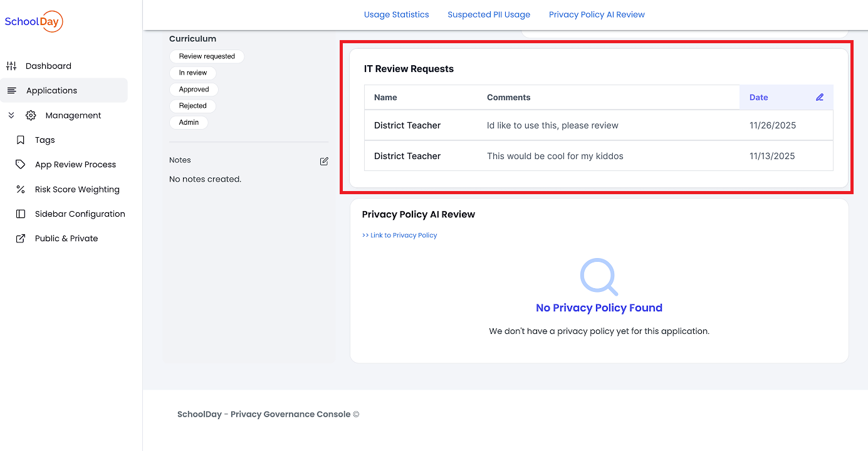Select the In review tag
Screen dimensions: 868x451
[x=193, y=73]
